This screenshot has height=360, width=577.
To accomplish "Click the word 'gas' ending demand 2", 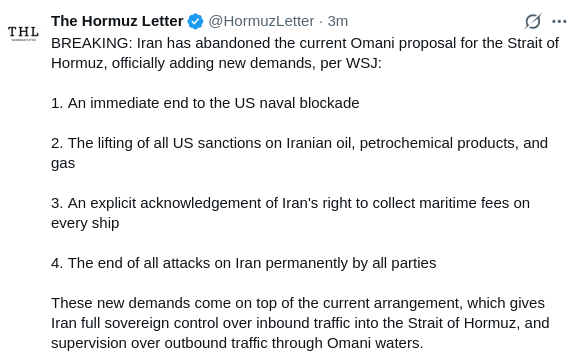I will pos(63,163).
